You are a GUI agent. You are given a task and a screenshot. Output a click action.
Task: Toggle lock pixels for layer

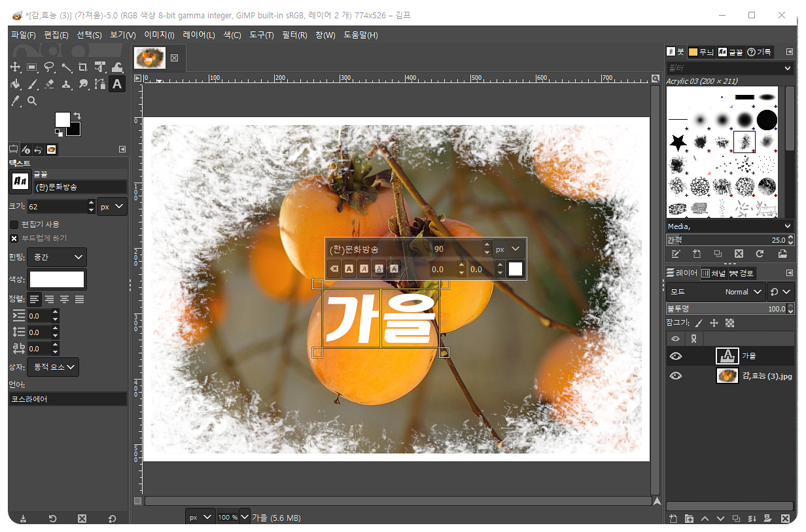pos(699,323)
